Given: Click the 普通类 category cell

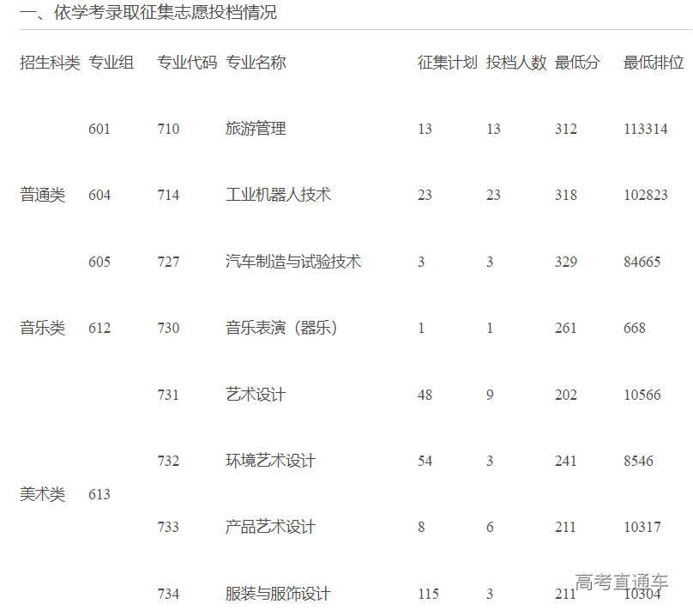Looking at the screenshot, I should point(43,195).
